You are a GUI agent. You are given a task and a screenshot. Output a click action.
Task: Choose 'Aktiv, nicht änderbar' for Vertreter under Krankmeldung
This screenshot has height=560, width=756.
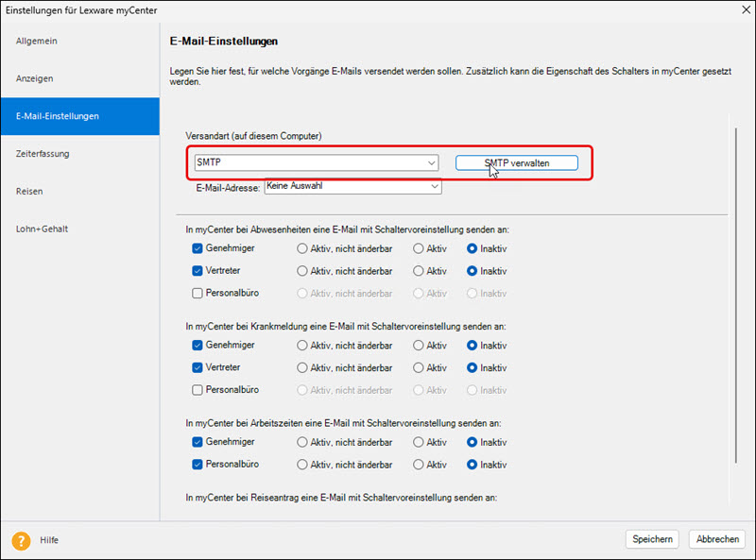coord(302,367)
